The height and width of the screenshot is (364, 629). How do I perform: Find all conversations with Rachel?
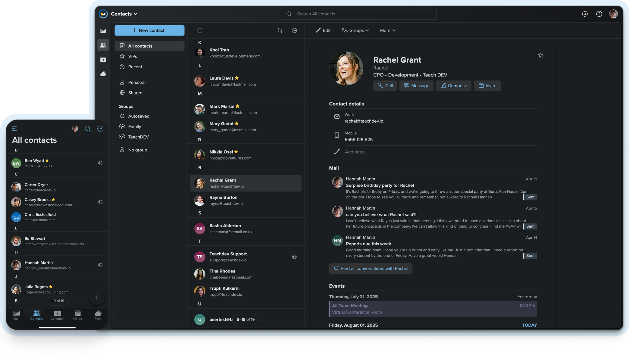click(371, 268)
